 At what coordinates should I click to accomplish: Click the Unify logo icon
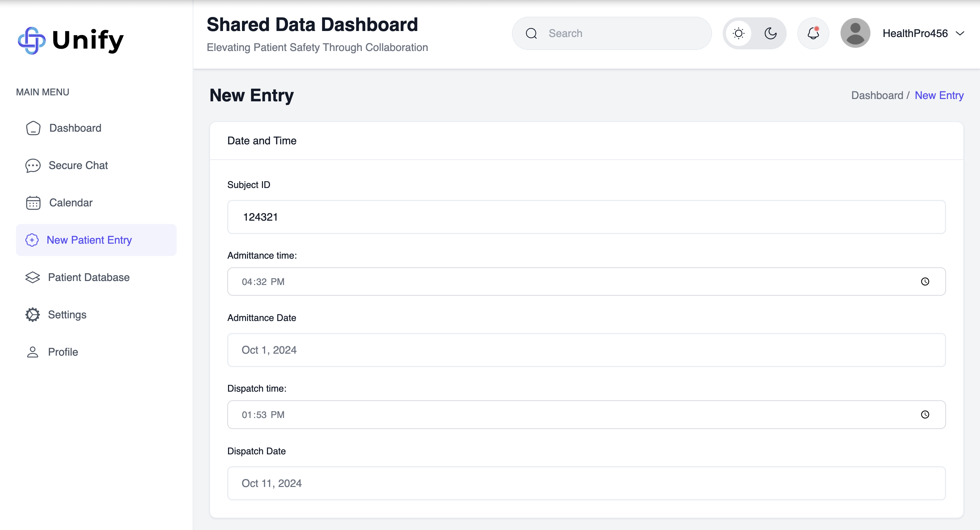tap(32, 40)
